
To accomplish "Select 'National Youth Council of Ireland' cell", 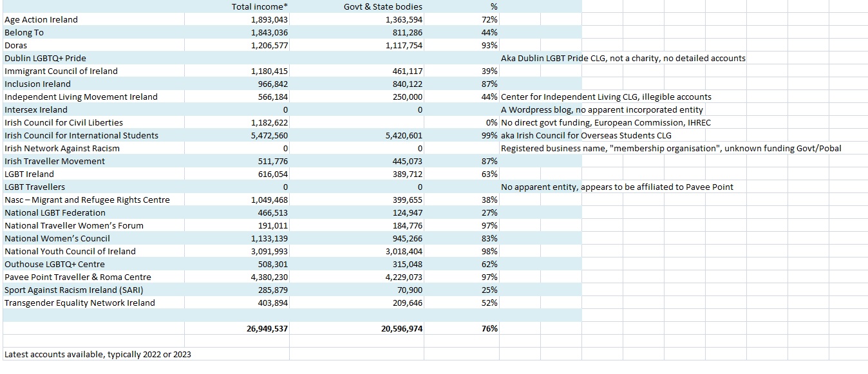I will 93,251.
